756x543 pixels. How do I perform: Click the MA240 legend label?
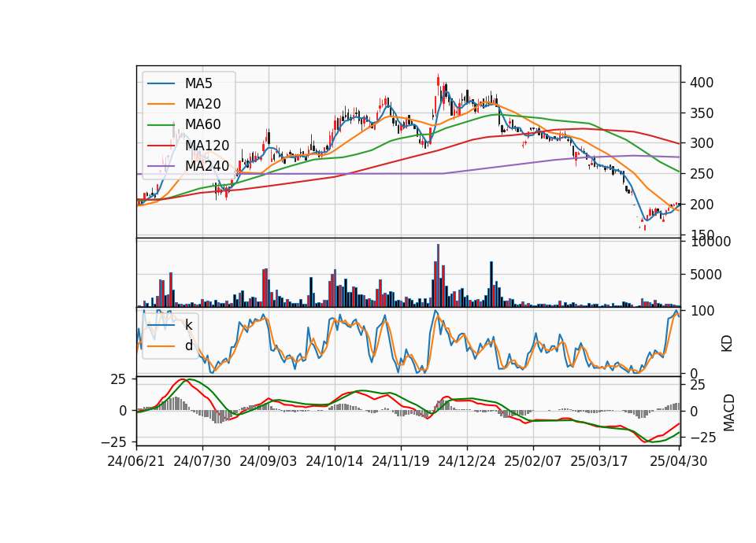[x=207, y=166]
